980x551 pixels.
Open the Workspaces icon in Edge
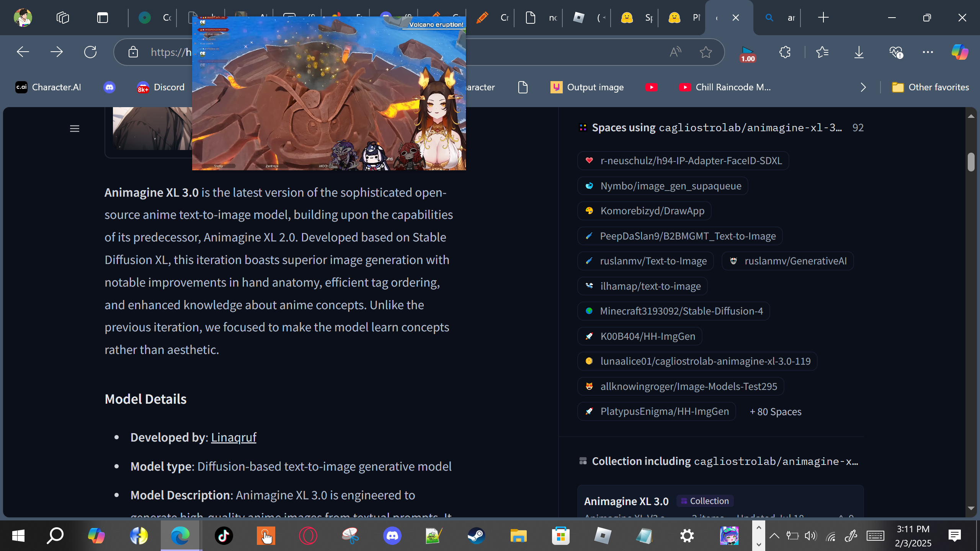click(63, 18)
